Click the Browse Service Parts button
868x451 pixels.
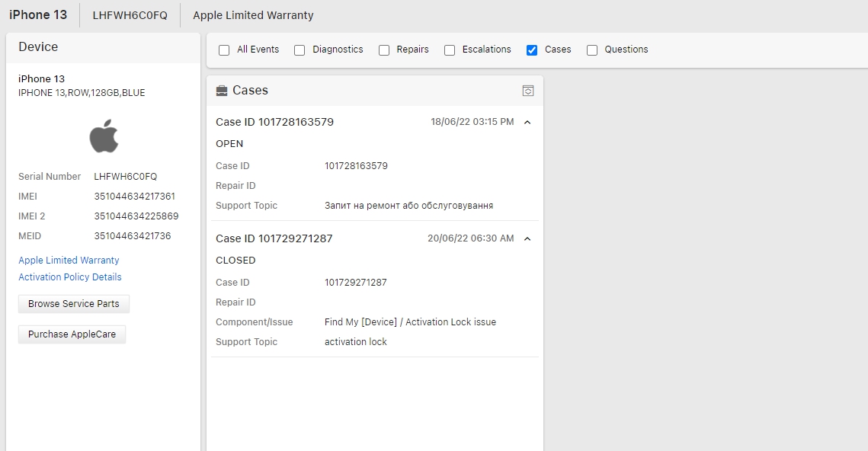[74, 304]
